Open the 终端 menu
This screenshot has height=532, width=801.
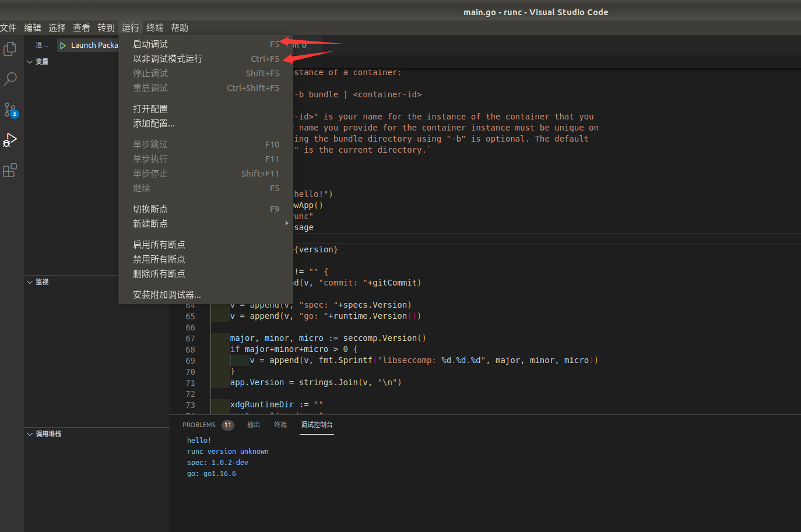[x=155, y=28]
